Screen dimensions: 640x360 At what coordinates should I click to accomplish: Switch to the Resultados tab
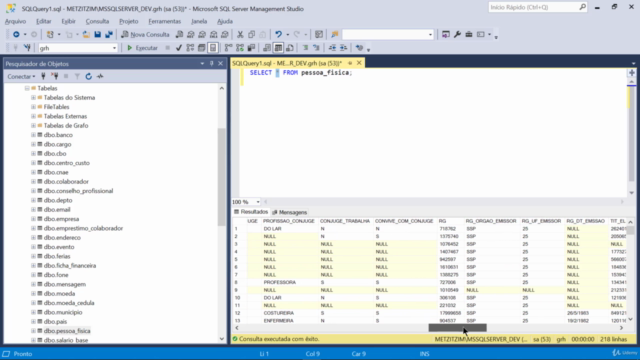coord(251,212)
